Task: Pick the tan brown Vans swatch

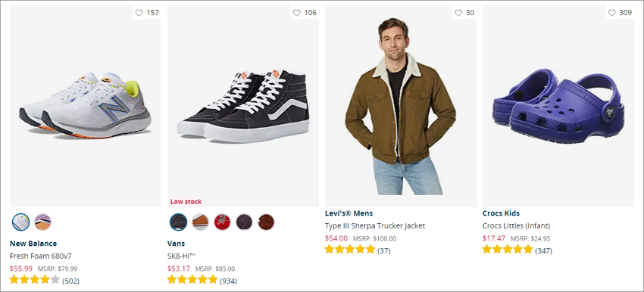Action: coord(201,222)
